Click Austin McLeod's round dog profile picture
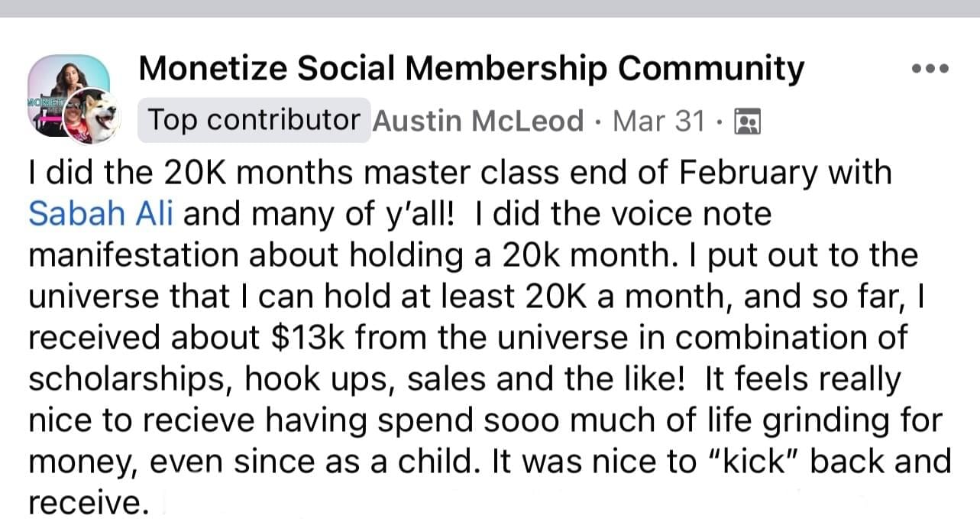This screenshot has height=519, width=980. click(x=92, y=115)
